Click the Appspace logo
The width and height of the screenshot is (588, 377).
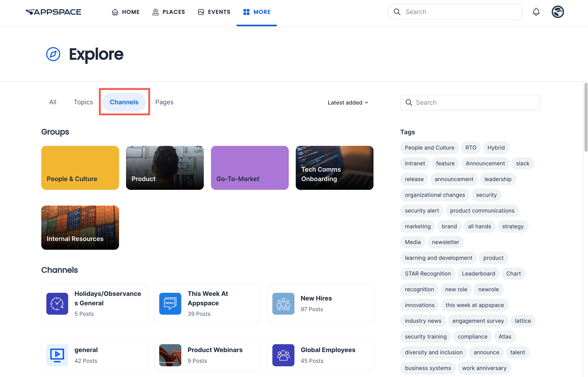(53, 12)
